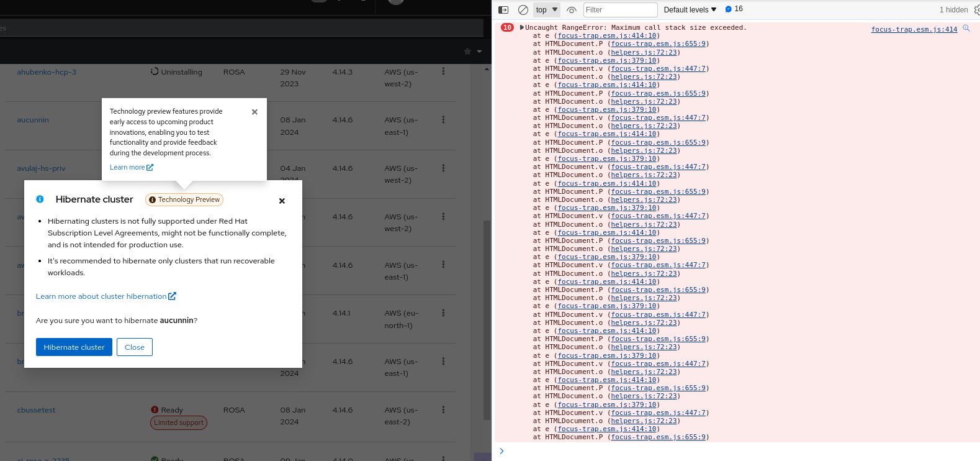Click the Limited support label on cbussetest
This screenshot has width=980, height=461.
click(179, 422)
